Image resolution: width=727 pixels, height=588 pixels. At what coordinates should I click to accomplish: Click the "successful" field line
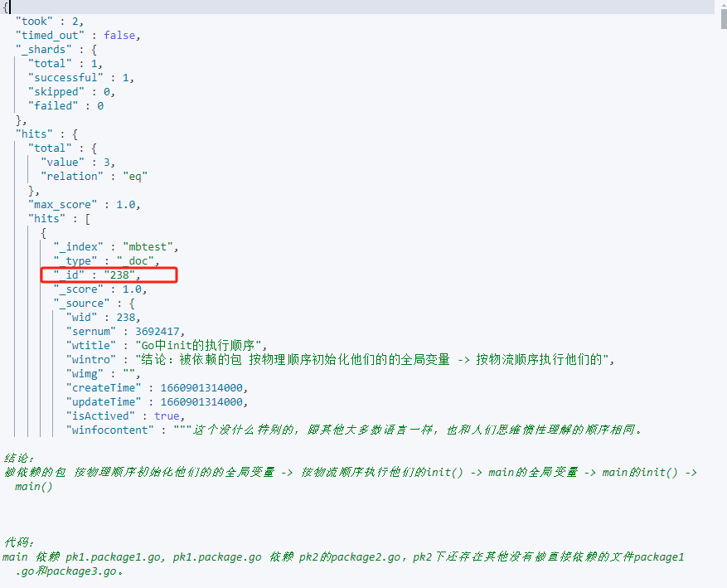tap(81, 77)
